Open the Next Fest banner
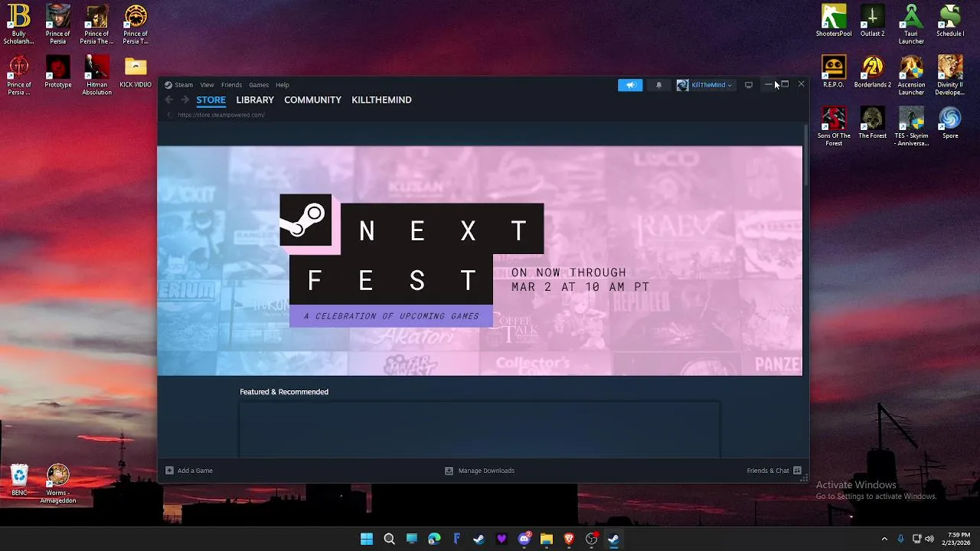 tap(479, 261)
